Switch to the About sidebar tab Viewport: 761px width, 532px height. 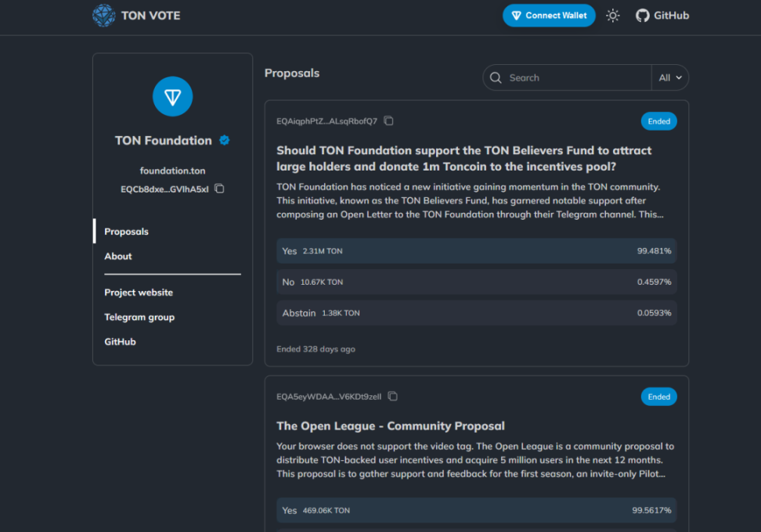pos(118,256)
